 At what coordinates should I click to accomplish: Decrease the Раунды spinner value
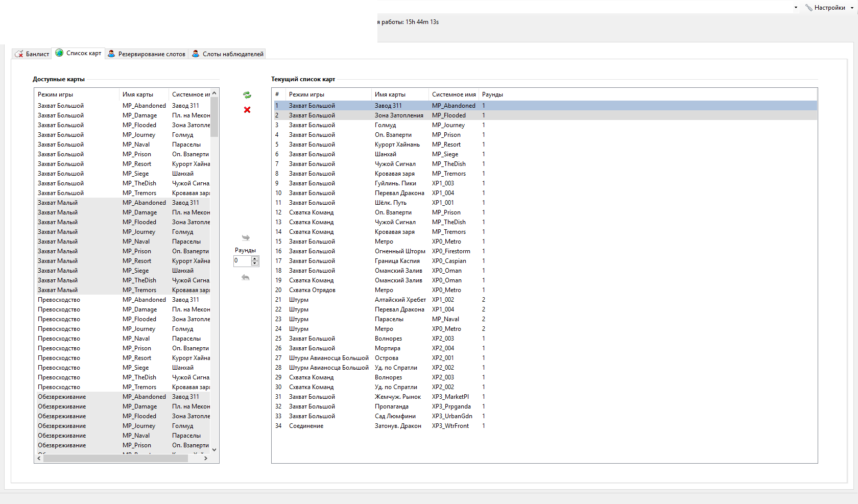(x=255, y=263)
